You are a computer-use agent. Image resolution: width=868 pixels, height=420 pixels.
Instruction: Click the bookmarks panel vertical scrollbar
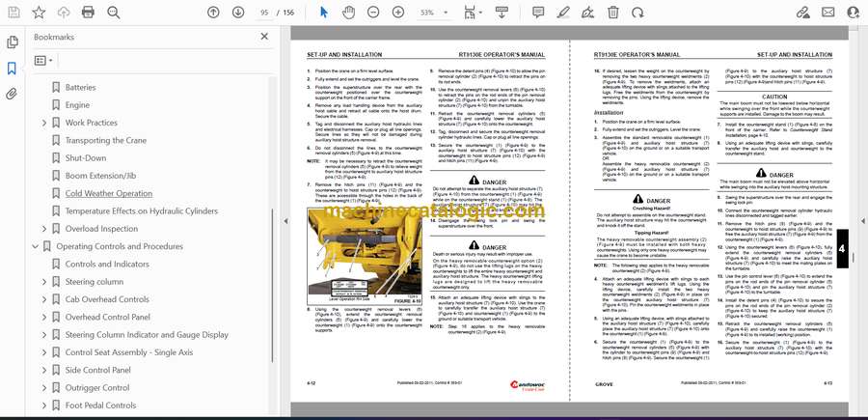[272, 286]
